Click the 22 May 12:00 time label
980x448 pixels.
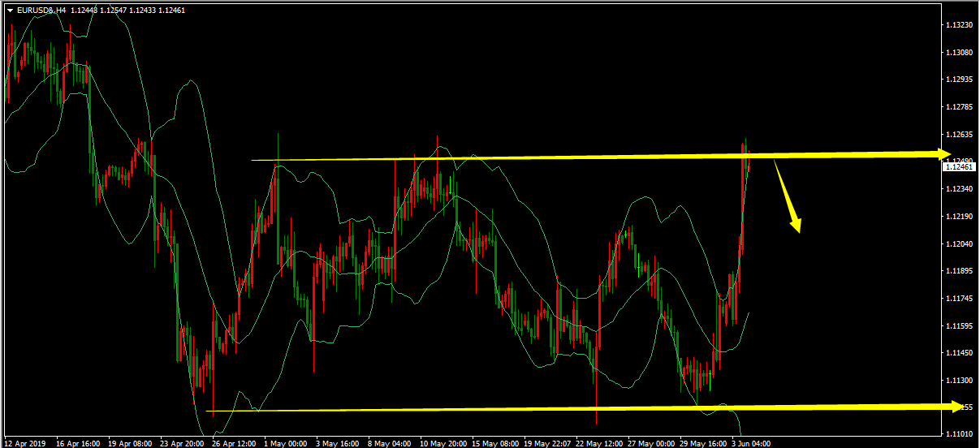pyautogui.click(x=602, y=443)
